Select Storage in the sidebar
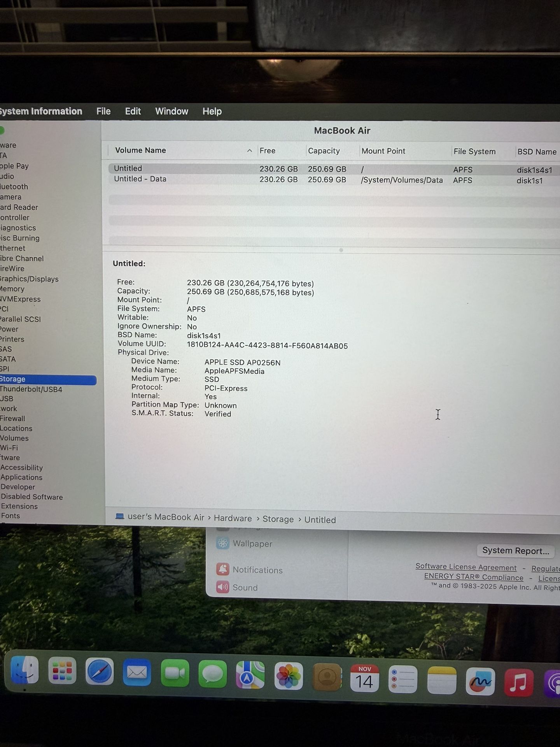 [x=48, y=379]
